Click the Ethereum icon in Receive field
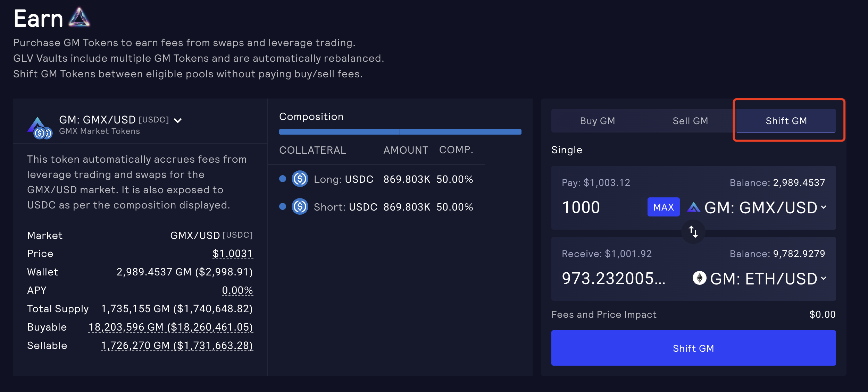Image resolution: width=868 pixels, height=392 pixels. pos(699,278)
